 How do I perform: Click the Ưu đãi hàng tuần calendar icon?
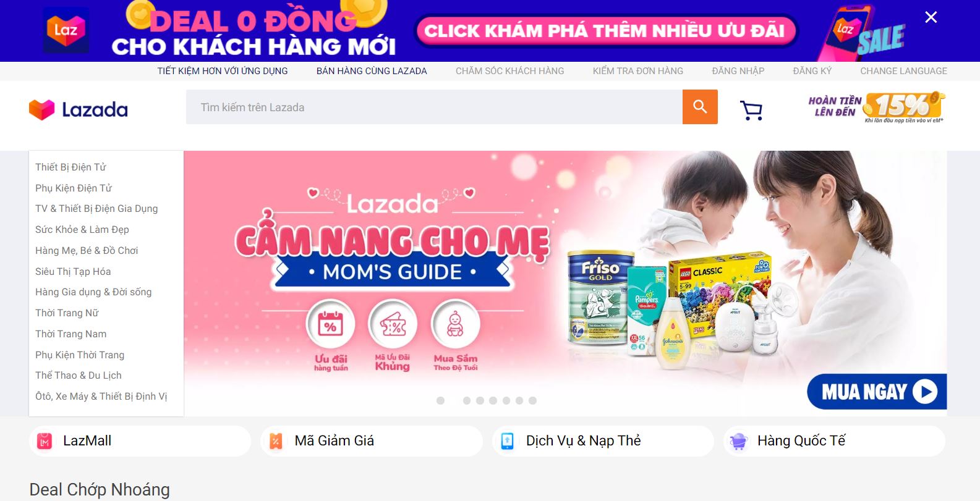(x=331, y=324)
